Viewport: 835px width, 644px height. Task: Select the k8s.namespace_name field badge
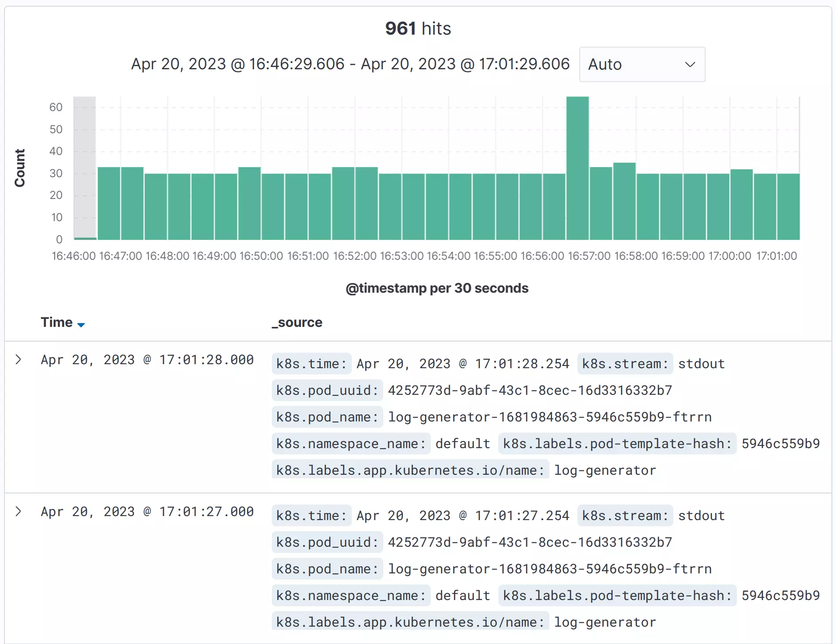[350, 444]
